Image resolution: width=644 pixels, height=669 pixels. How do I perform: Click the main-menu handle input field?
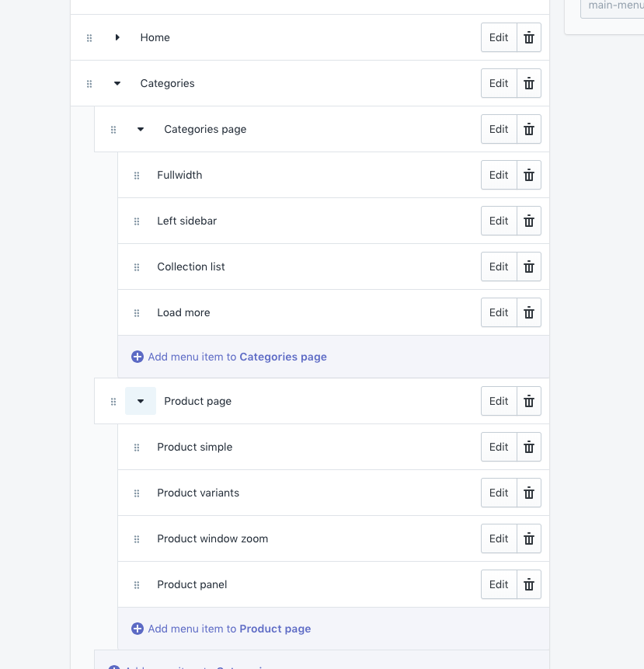click(x=612, y=6)
